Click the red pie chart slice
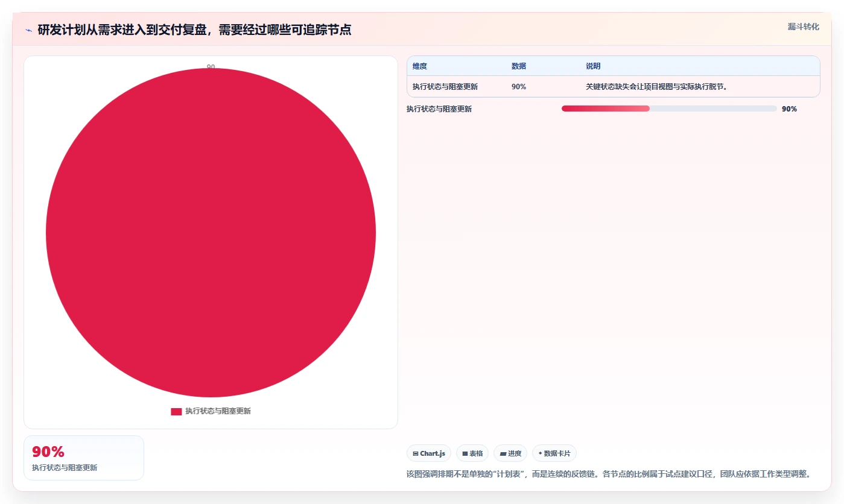Screen dimensions: 844x504 (x=211, y=233)
